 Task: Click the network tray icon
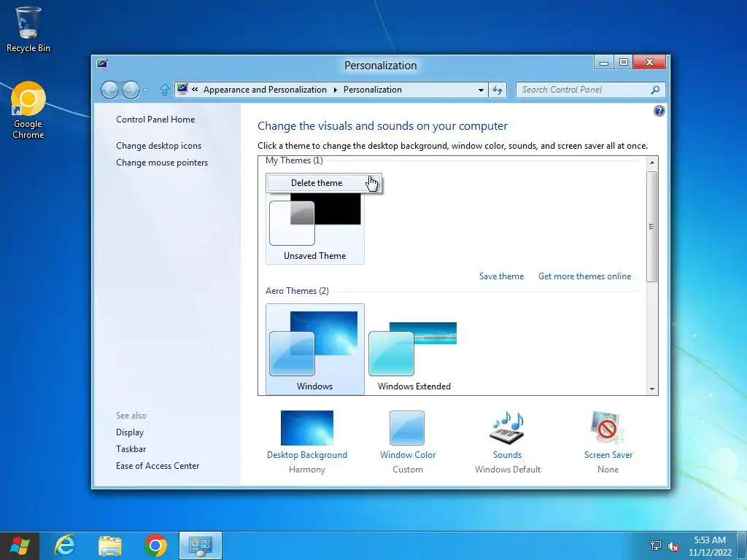coord(656,545)
